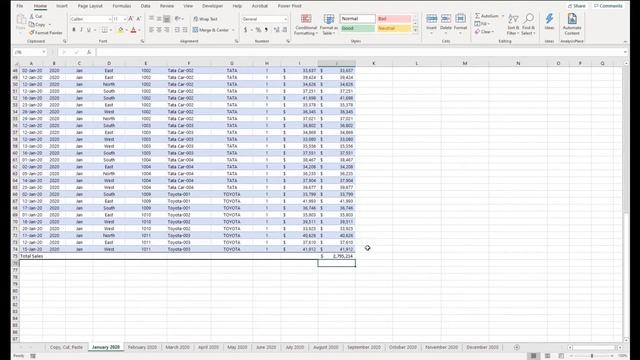Screen dimensions: 640x360
Task: Open the Insert ribbon tab
Action: [62, 6]
